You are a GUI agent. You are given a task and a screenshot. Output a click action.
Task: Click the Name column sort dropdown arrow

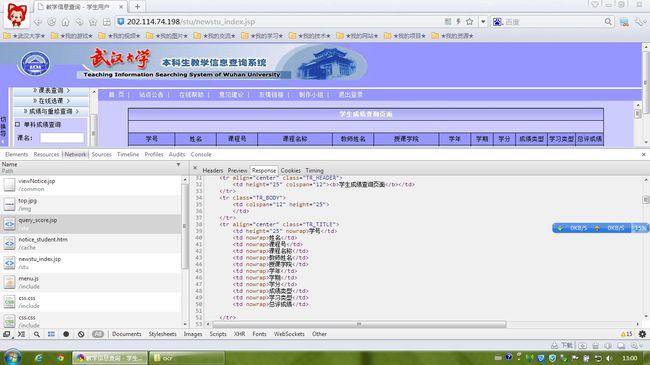tap(178, 165)
